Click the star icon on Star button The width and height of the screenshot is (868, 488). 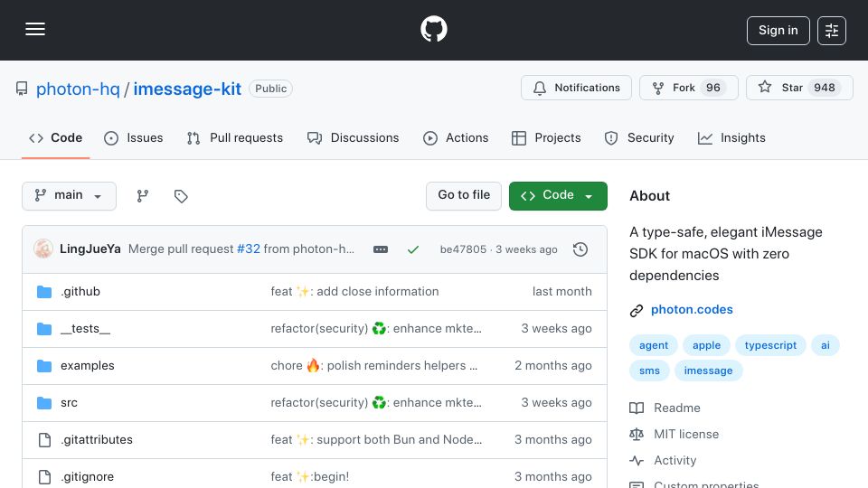(x=765, y=88)
